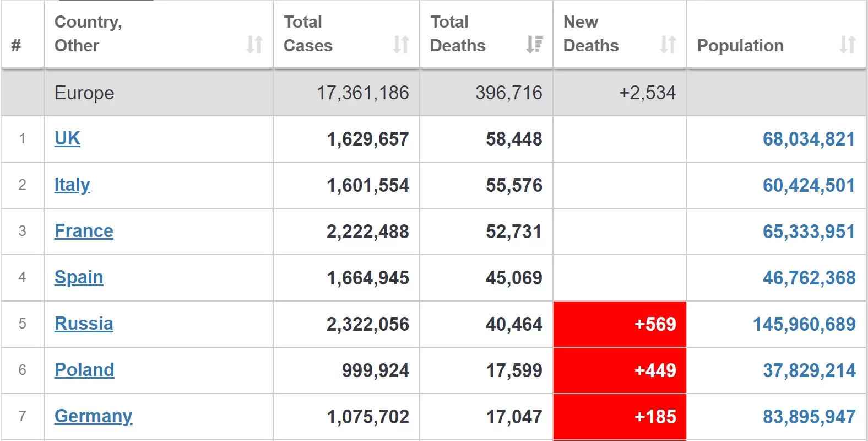Sort by New Deaths arrows icon

click(x=668, y=44)
